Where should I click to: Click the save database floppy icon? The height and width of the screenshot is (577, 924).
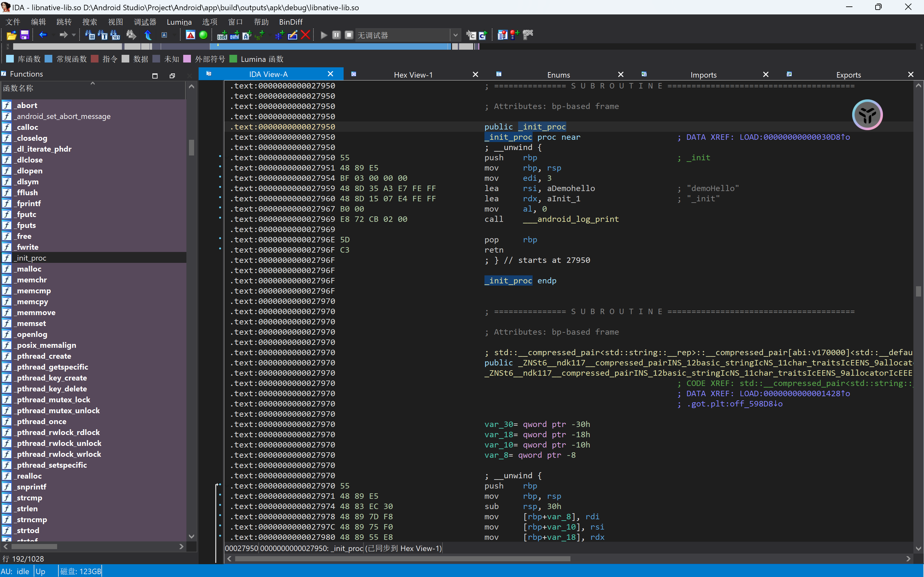point(25,35)
